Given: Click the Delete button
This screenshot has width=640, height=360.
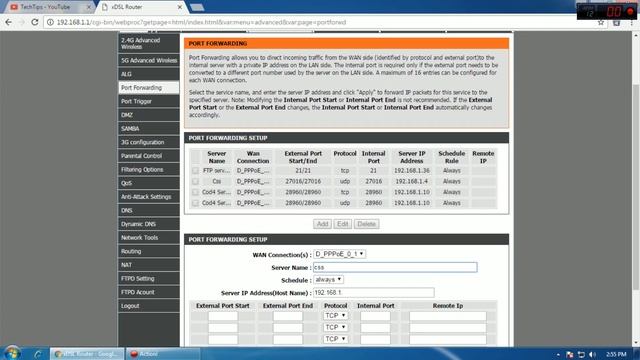Looking at the screenshot, I should click(366, 224).
